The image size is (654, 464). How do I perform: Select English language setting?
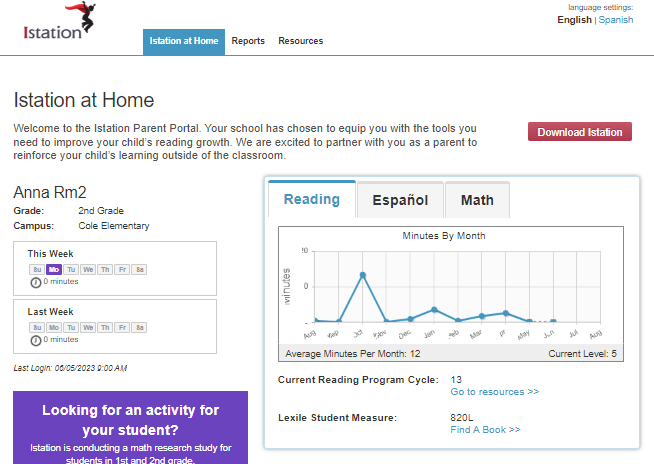[574, 20]
